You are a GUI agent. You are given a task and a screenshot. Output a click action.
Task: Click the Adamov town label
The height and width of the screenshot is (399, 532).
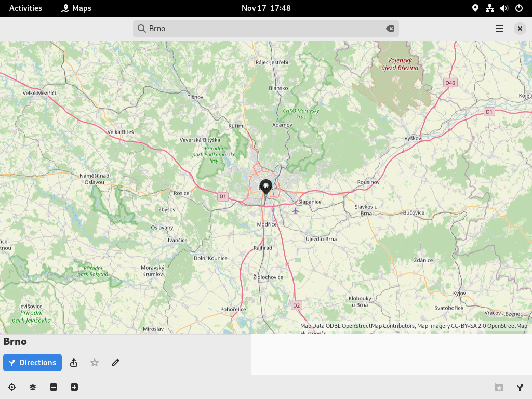click(x=282, y=125)
